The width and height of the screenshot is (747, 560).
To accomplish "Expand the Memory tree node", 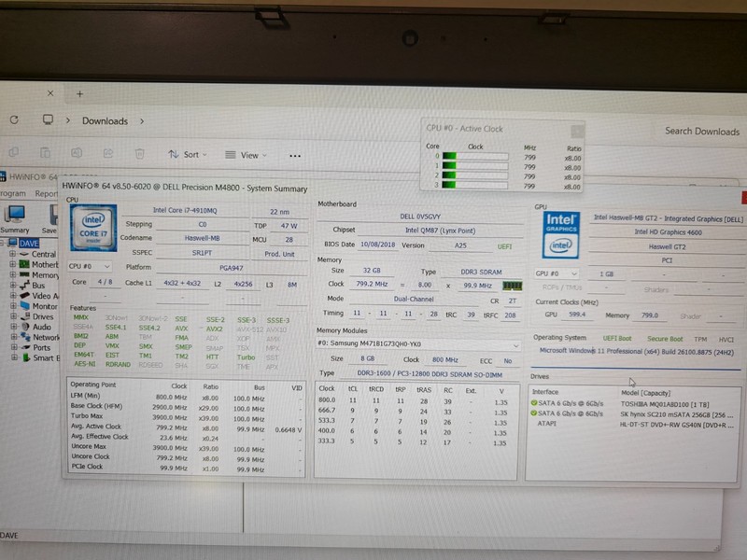I will tap(12, 274).
